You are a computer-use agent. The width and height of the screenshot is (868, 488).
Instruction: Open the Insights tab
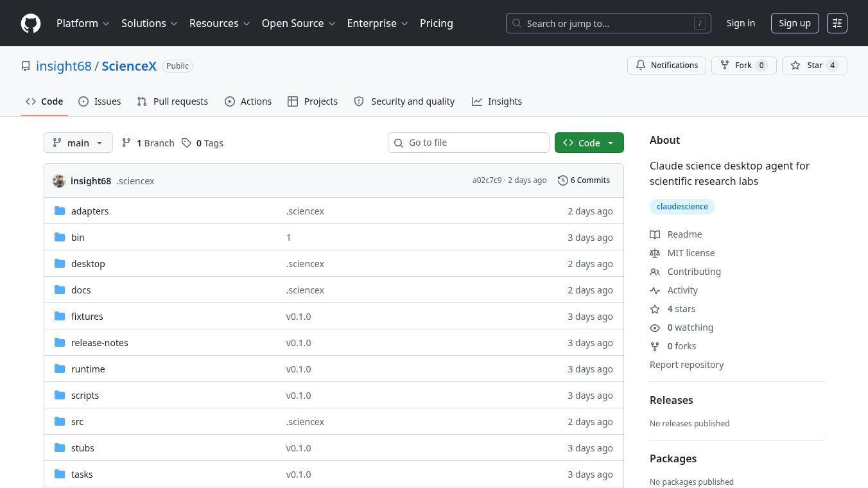[497, 101]
